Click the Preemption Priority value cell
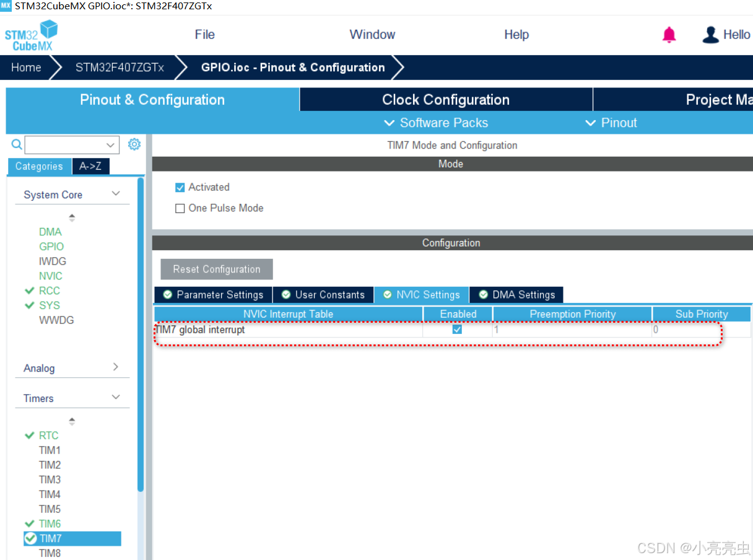Viewport: 753px width, 560px height. point(572,330)
